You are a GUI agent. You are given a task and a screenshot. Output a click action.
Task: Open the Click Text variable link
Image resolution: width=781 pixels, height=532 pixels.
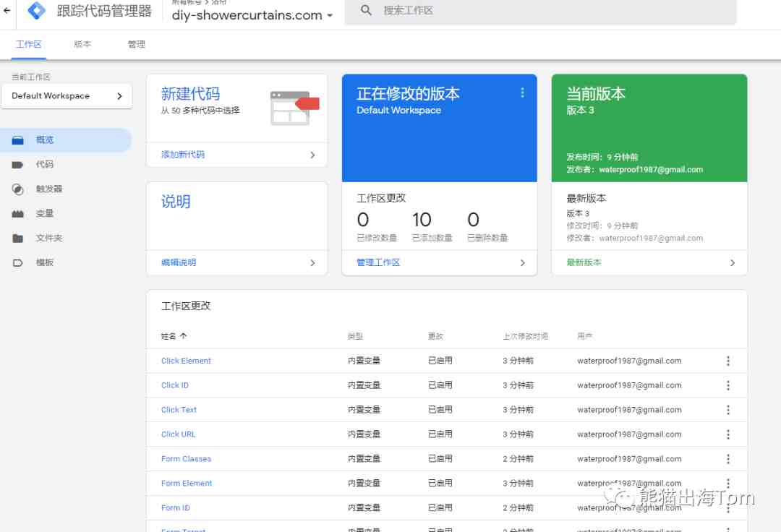tap(179, 410)
